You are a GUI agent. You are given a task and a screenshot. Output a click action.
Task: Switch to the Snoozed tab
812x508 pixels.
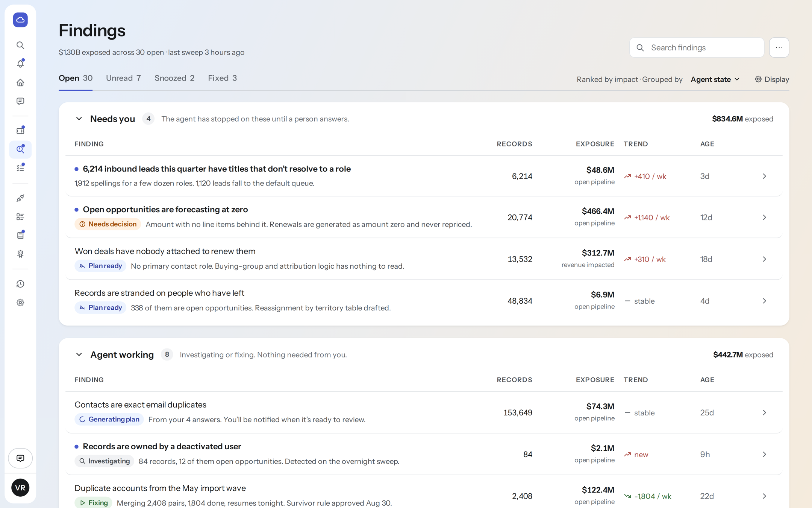click(174, 78)
